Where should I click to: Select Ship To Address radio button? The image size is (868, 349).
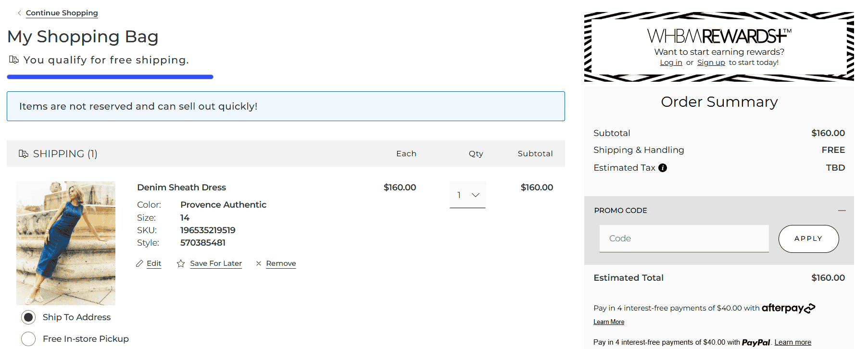point(28,317)
